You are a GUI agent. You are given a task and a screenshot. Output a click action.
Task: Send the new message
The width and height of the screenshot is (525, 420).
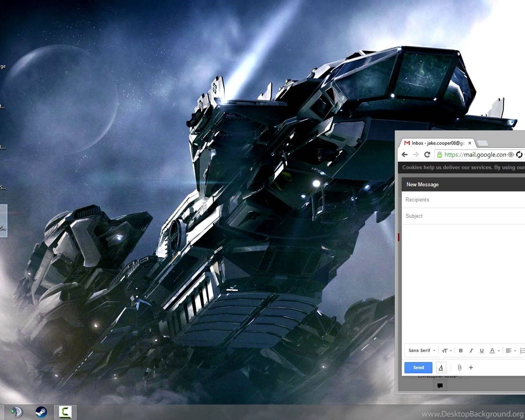[418, 367]
